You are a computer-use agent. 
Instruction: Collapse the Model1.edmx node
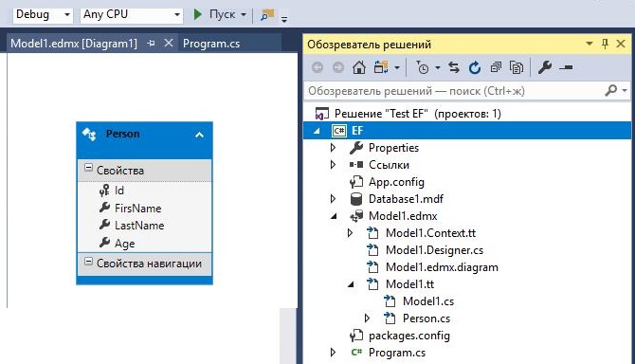tap(334, 216)
